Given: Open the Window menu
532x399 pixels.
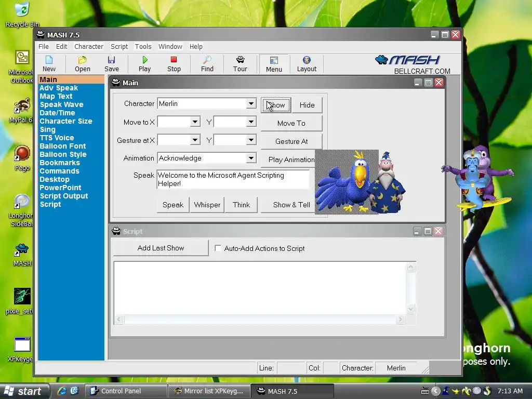Looking at the screenshot, I should pos(170,46).
